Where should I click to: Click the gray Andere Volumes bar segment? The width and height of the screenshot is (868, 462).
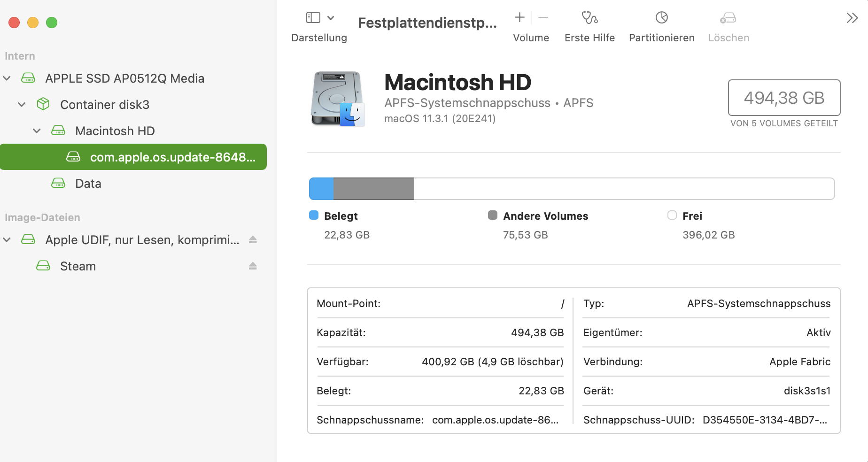click(x=374, y=189)
